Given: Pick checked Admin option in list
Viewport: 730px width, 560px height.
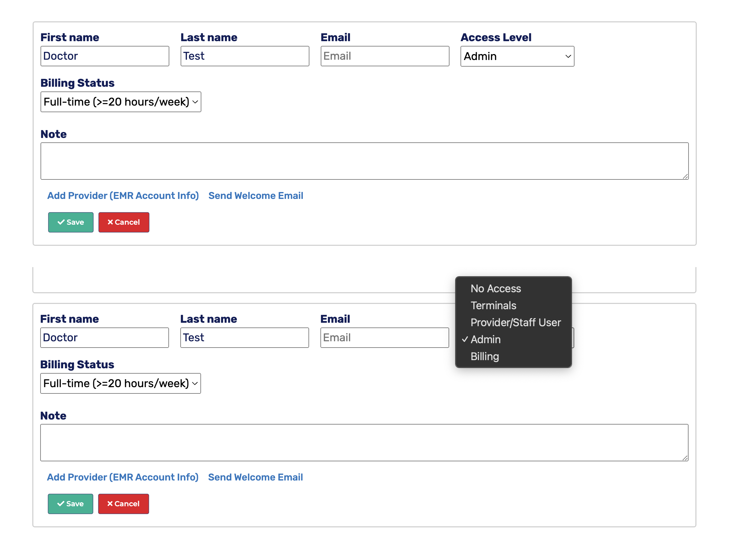Looking at the screenshot, I should 485,339.
